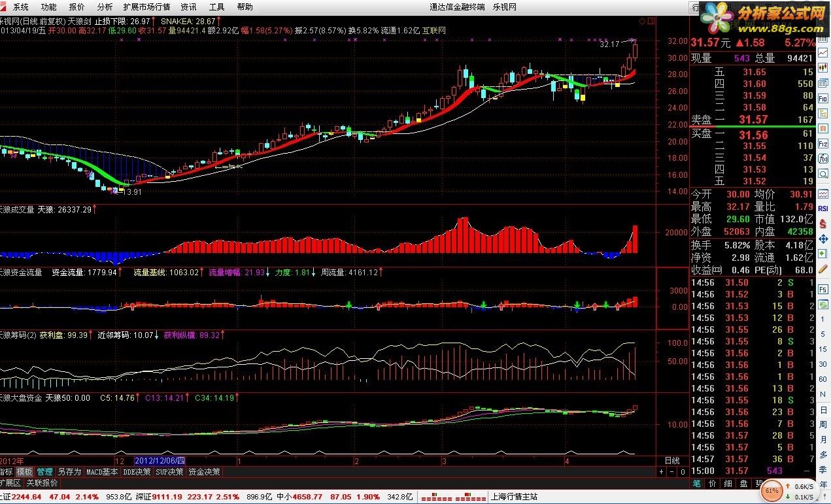Image resolution: width=831 pixels, height=504 pixels.
Task: Switch to 模板 tab at bottom
Action: (x=24, y=471)
